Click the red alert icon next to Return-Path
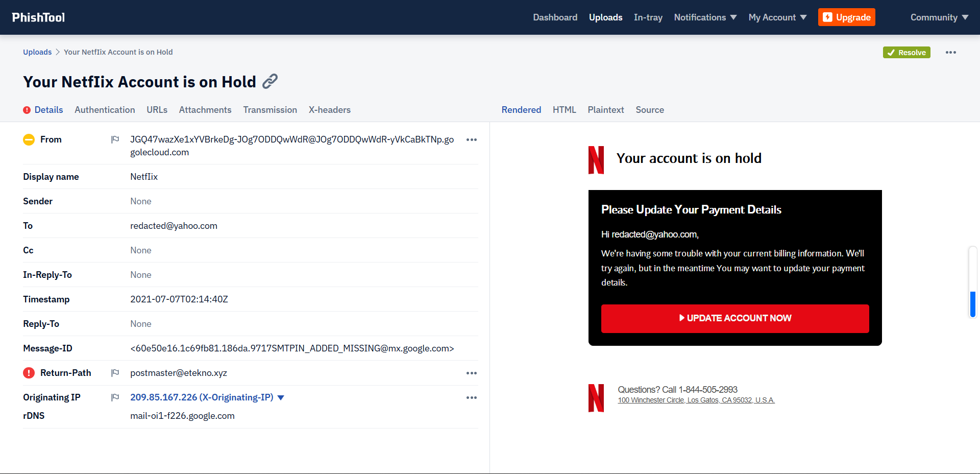 [x=29, y=373]
